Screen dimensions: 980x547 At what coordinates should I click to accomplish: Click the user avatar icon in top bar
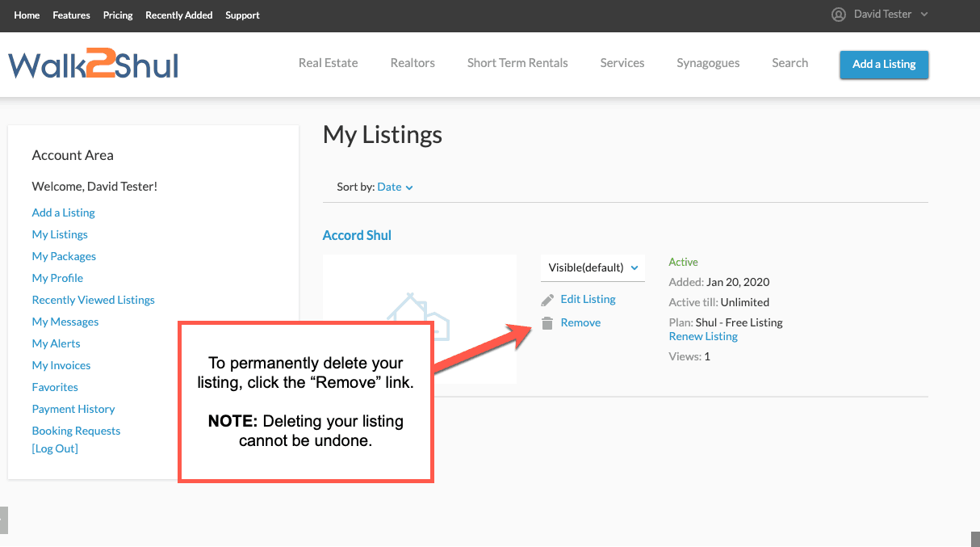pos(839,15)
